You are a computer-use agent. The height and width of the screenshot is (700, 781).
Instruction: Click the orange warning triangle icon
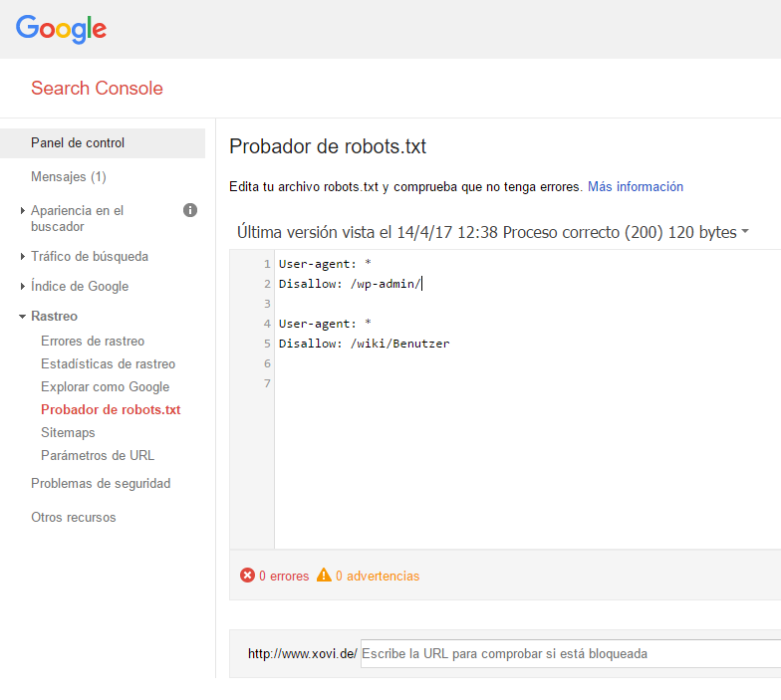click(324, 576)
